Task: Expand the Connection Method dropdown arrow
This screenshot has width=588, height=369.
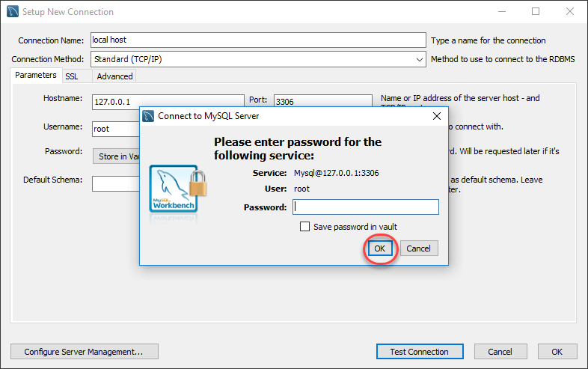Action: (420, 59)
